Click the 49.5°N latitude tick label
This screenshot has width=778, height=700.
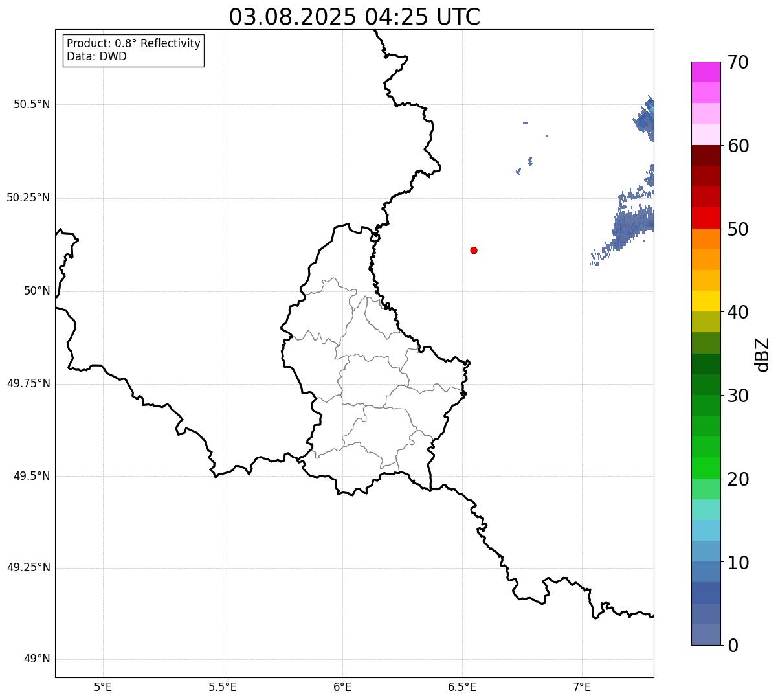pyautogui.click(x=32, y=476)
